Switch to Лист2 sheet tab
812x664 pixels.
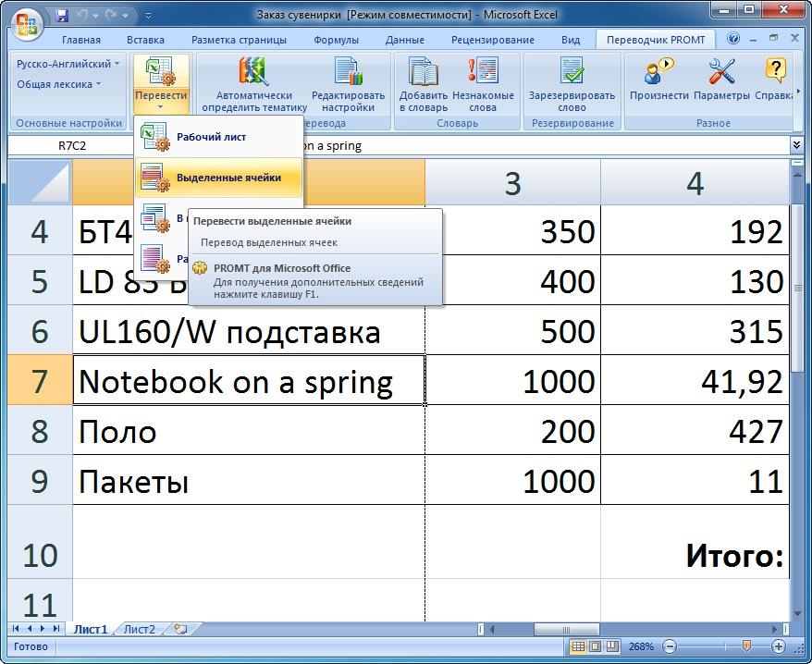(140, 629)
